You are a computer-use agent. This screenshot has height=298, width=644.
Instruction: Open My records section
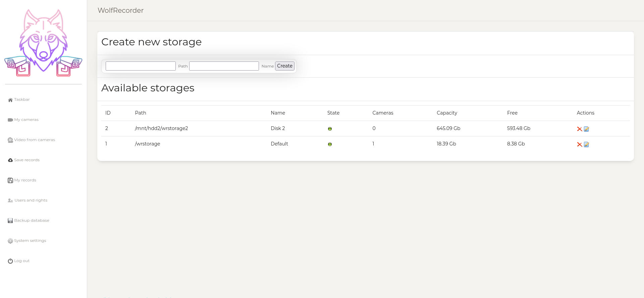25,180
